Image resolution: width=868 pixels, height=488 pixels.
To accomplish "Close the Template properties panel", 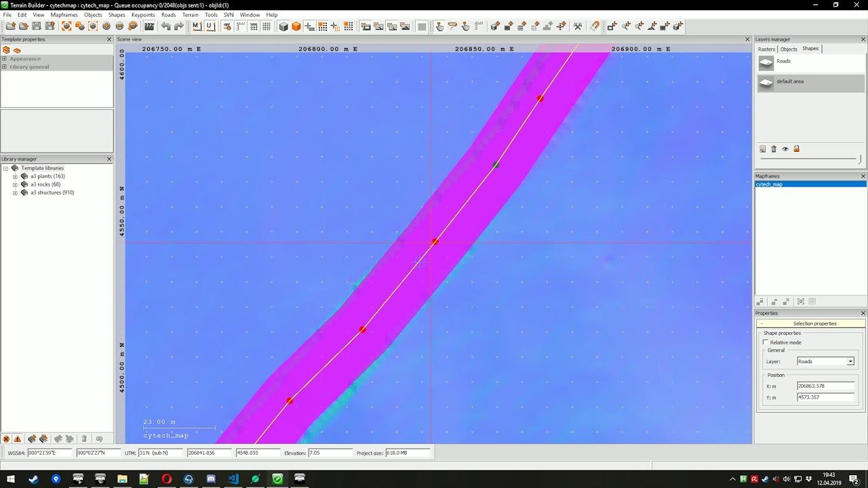I will [x=109, y=39].
